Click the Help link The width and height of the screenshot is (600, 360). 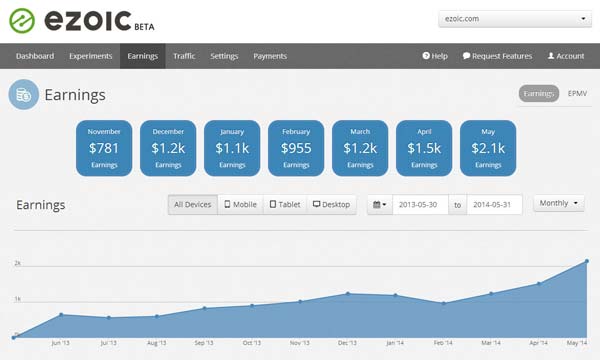(x=435, y=56)
